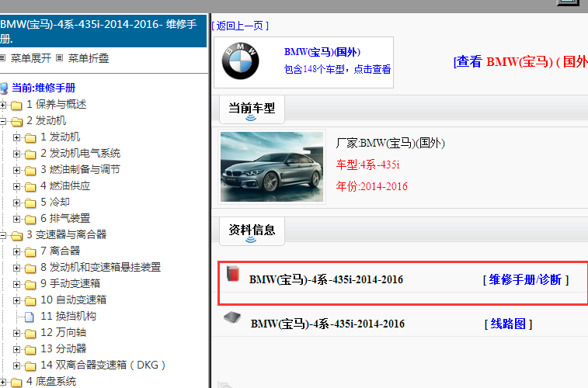
Task: Click folder icon of 14 双离合器变速箱
Action: click(x=30, y=366)
